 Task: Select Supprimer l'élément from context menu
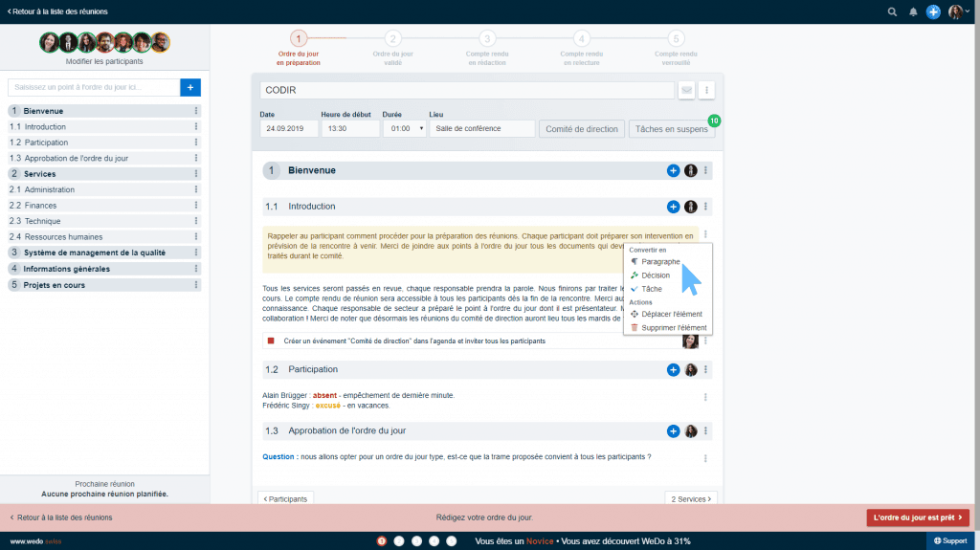coord(674,328)
